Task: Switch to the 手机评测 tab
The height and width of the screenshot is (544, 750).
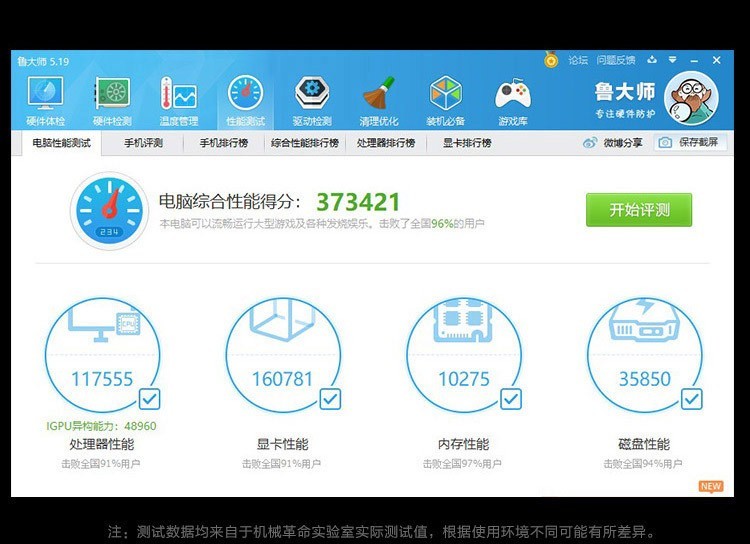Action: pyautogui.click(x=143, y=143)
